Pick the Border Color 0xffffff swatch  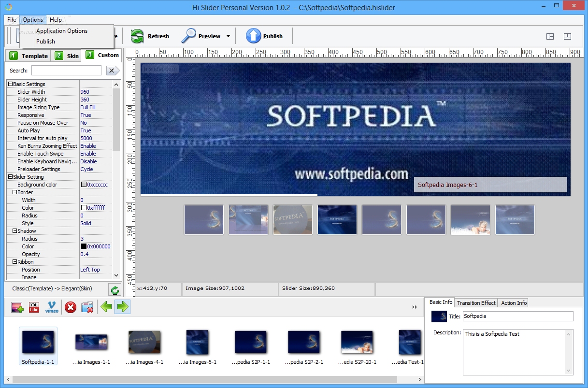click(x=84, y=208)
